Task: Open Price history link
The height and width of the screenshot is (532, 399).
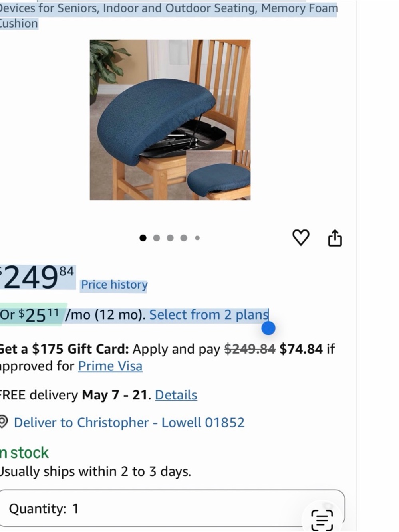Action: click(114, 285)
